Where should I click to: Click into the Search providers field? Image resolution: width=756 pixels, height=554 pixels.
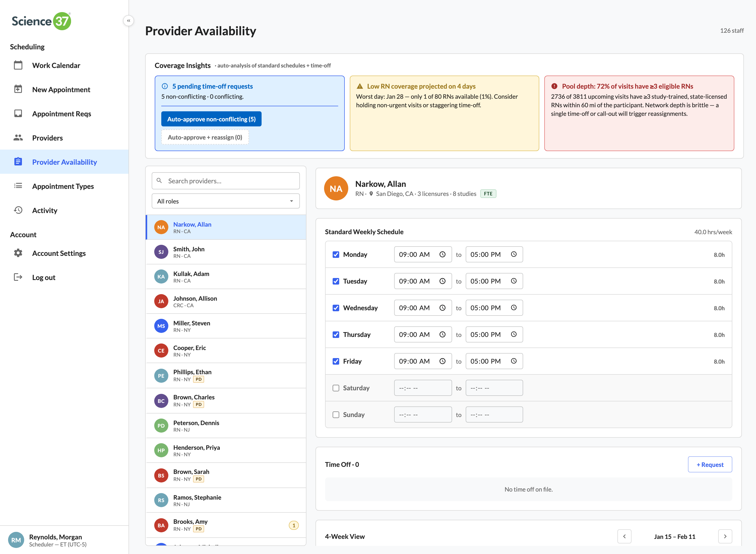pos(226,181)
